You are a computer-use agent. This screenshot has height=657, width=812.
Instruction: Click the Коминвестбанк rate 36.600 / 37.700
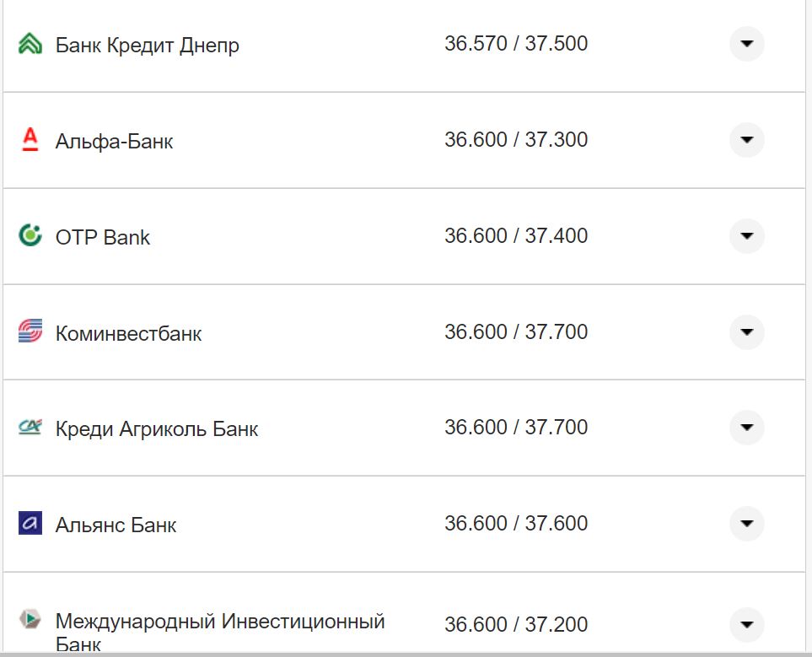[x=517, y=332]
